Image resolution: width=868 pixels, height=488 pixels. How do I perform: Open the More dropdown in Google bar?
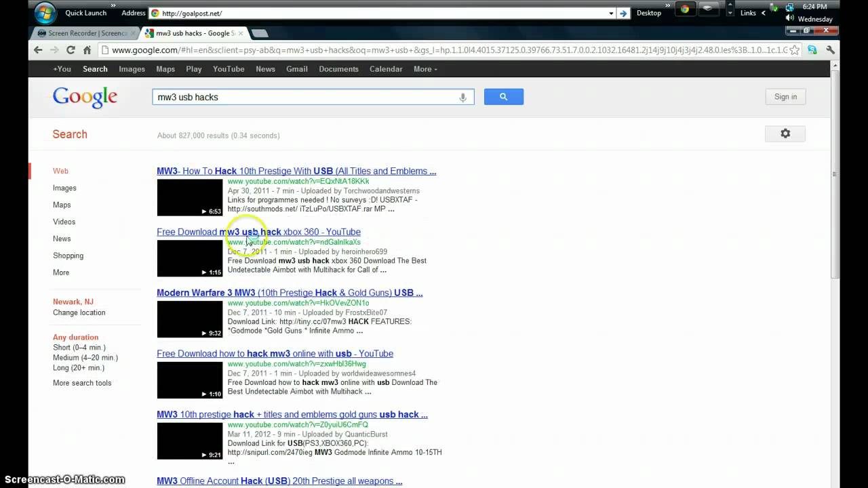click(x=425, y=69)
